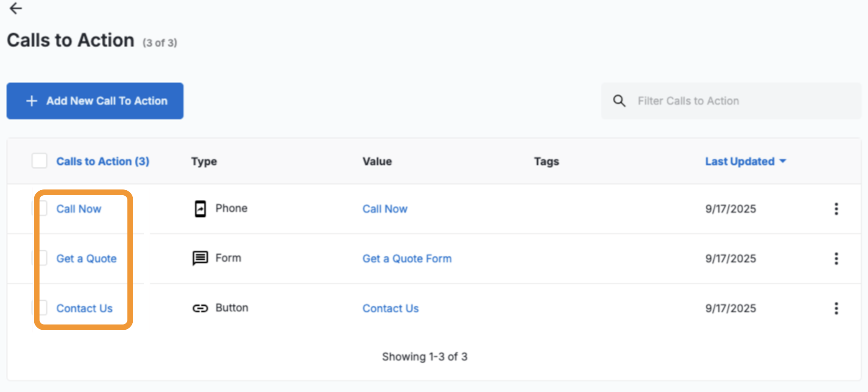Image resolution: width=868 pixels, height=392 pixels.
Task: Open more options for Call Now row
Action: click(x=836, y=209)
